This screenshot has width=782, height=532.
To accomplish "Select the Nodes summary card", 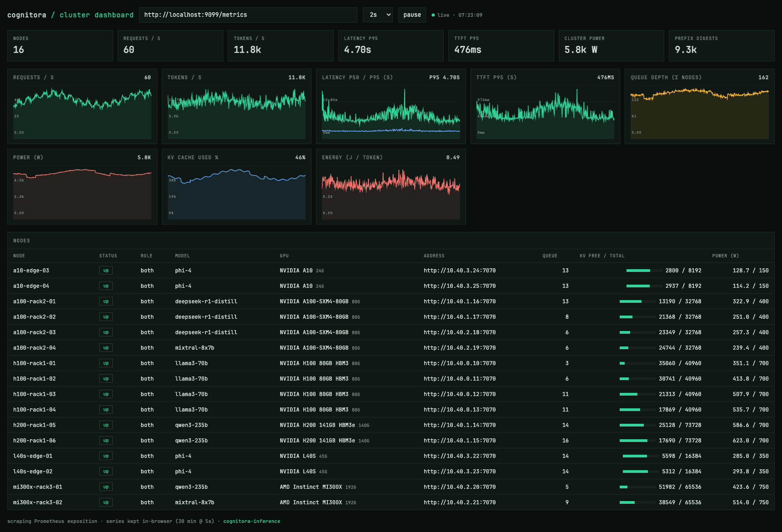I will point(60,45).
